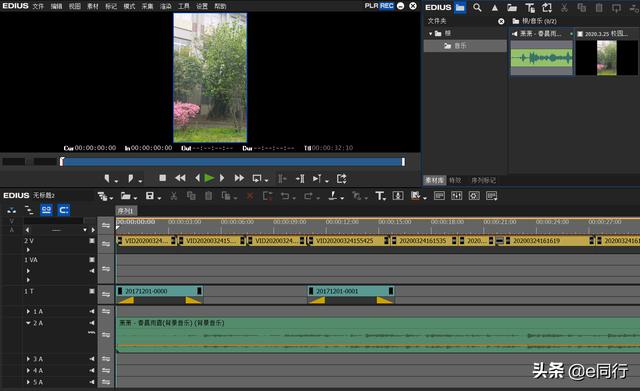Click the green Play button in the player
Viewport: 640px width, 391px height.
[x=209, y=178]
